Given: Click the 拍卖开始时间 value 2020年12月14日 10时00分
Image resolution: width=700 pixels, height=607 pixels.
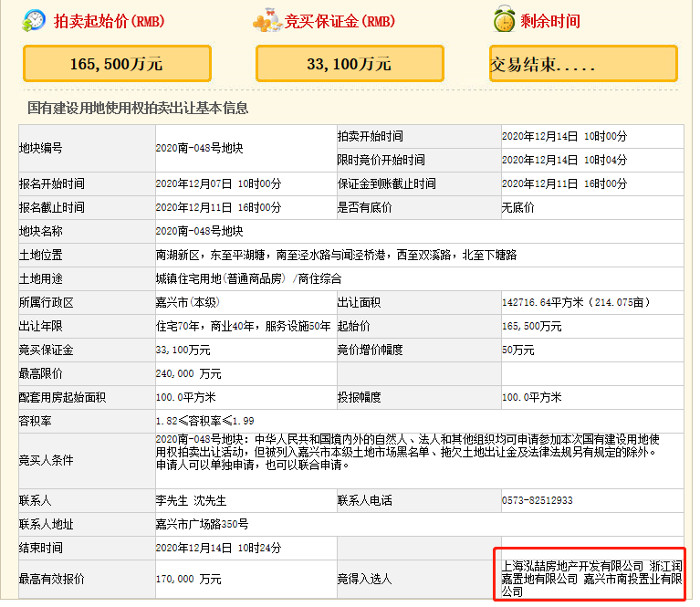Looking at the screenshot, I should (x=564, y=136).
